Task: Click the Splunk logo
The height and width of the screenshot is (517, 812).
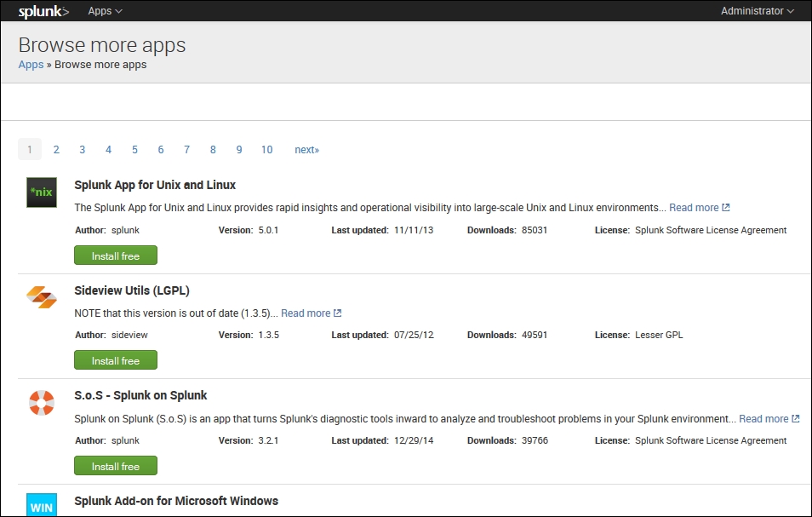Action: coord(43,11)
